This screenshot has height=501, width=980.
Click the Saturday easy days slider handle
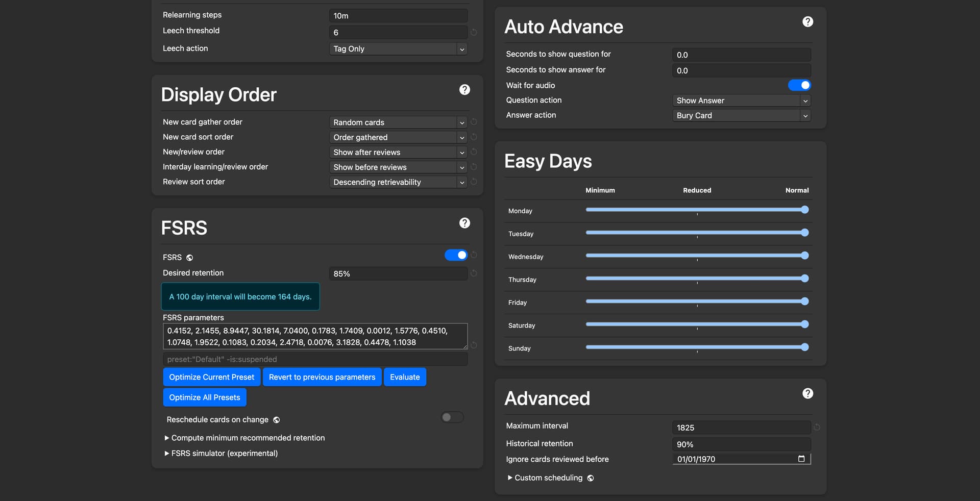click(x=805, y=324)
